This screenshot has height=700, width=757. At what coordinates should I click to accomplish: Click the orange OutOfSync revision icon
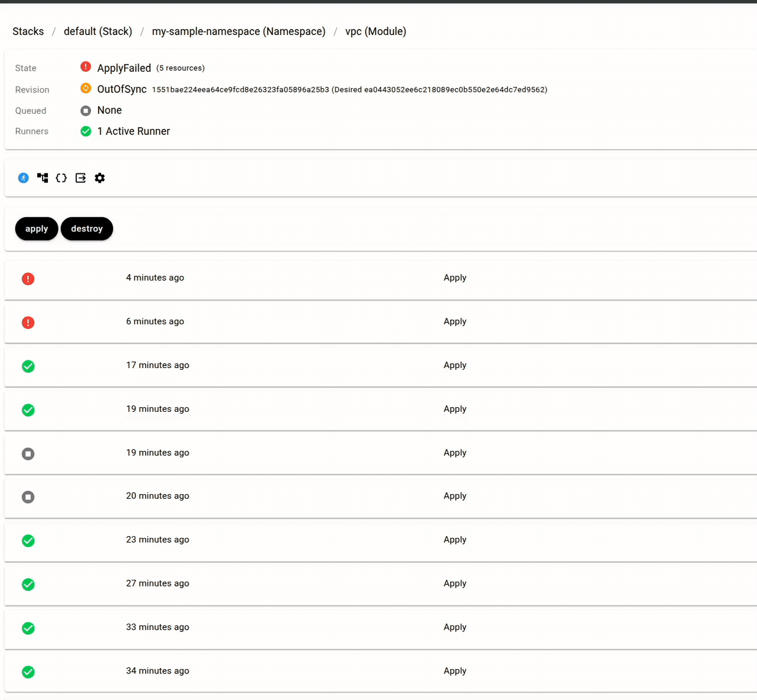[x=86, y=89]
